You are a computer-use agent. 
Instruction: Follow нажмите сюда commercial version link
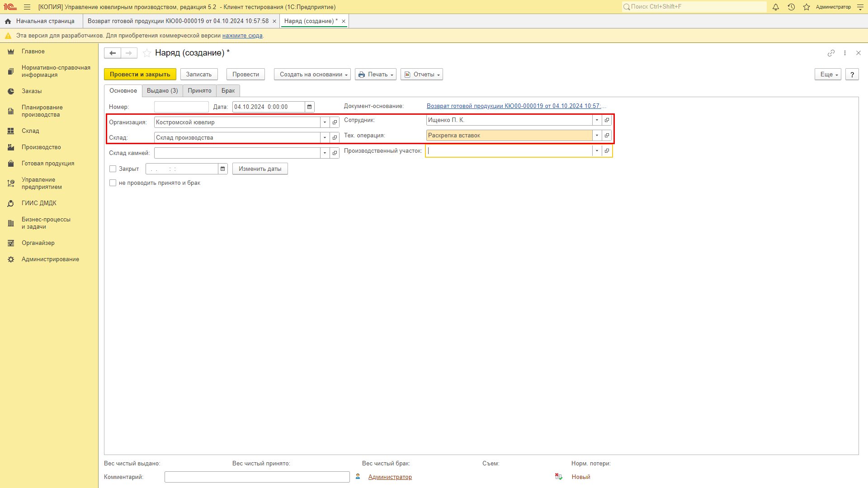pyautogui.click(x=242, y=36)
